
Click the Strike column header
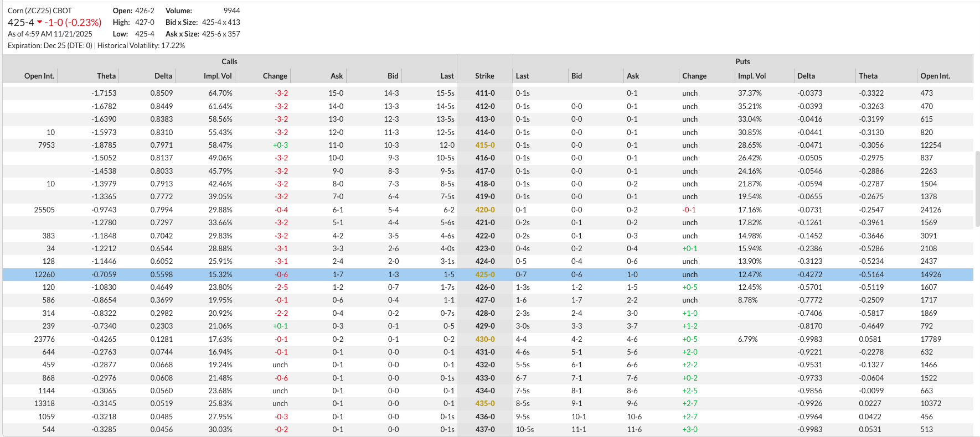coord(484,76)
